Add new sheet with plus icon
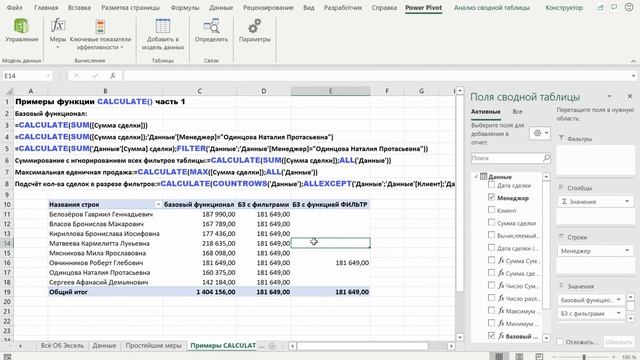 [272, 346]
